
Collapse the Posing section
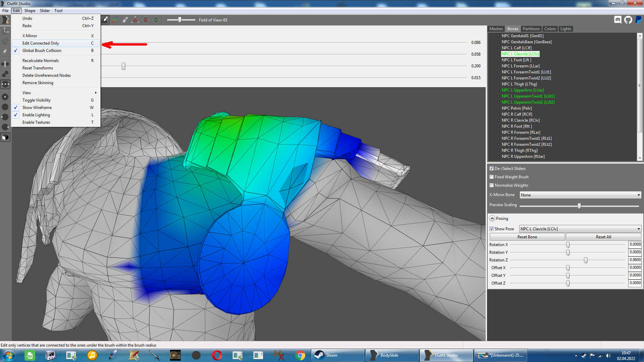[492, 219]
